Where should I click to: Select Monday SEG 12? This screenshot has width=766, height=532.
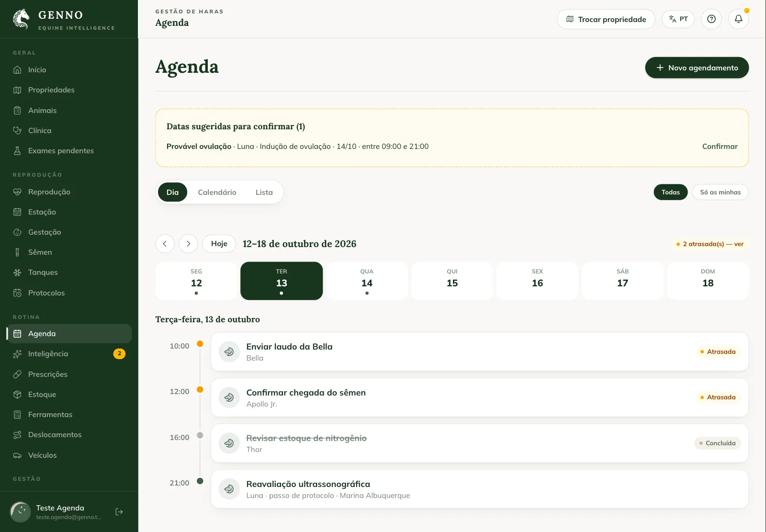[x=196, y=281]
